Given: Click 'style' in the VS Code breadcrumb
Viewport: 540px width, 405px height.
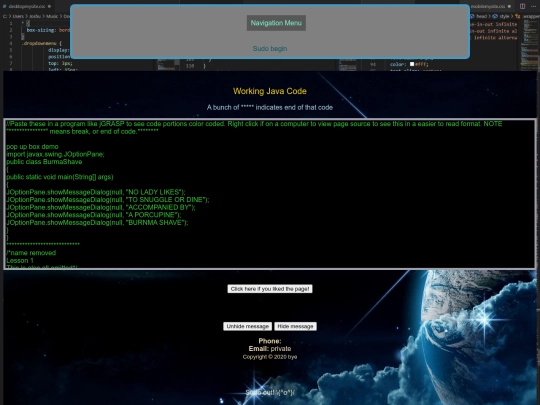Looking at the screenshot, I should pos(504,16).
